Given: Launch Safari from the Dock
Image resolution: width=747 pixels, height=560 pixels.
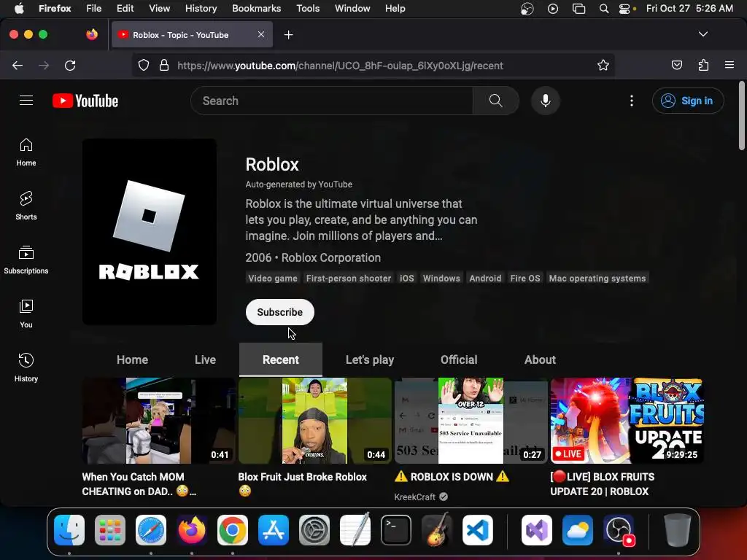Looking at the screenshot, I should click(151, 530).
